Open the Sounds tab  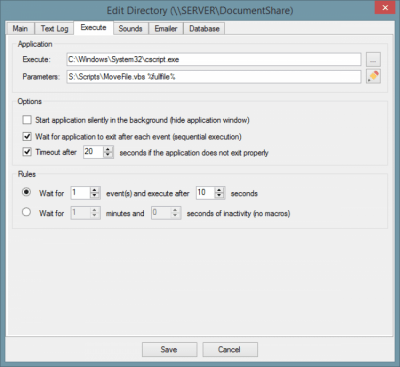pos(130,29)
